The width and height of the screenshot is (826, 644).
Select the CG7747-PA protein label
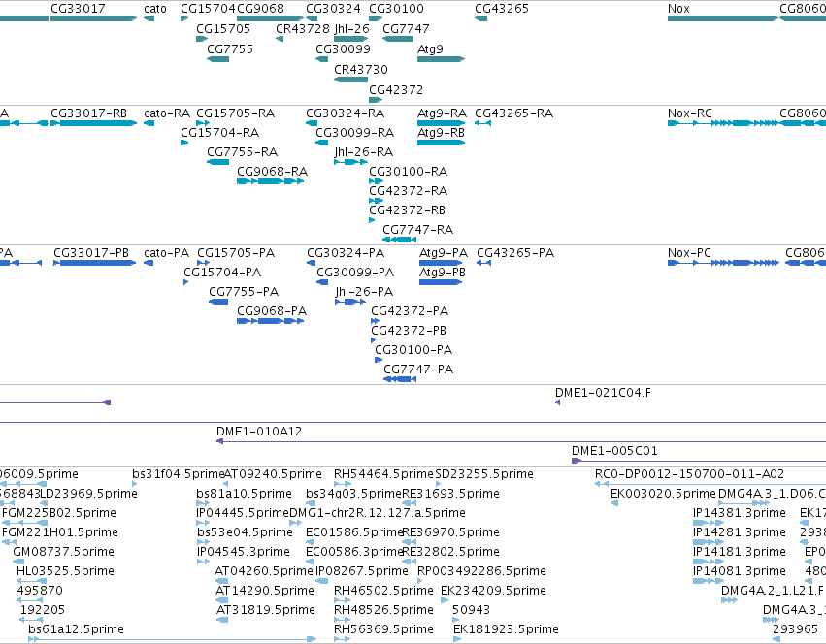click(x=418, y=370)
